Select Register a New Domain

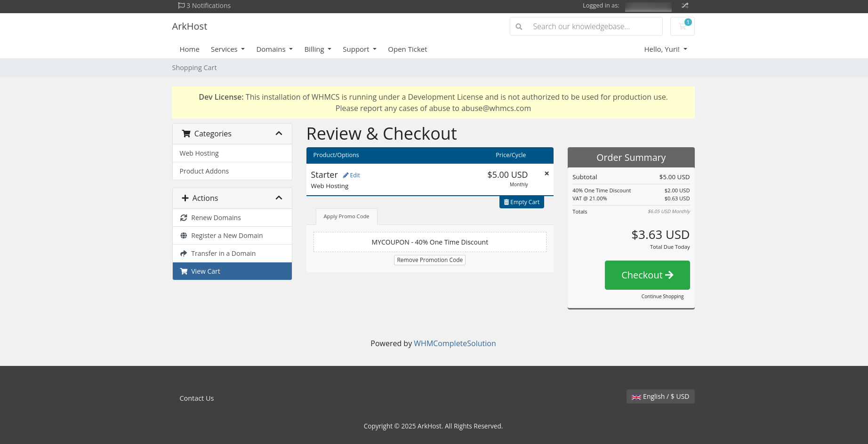(x=226, y=236)
